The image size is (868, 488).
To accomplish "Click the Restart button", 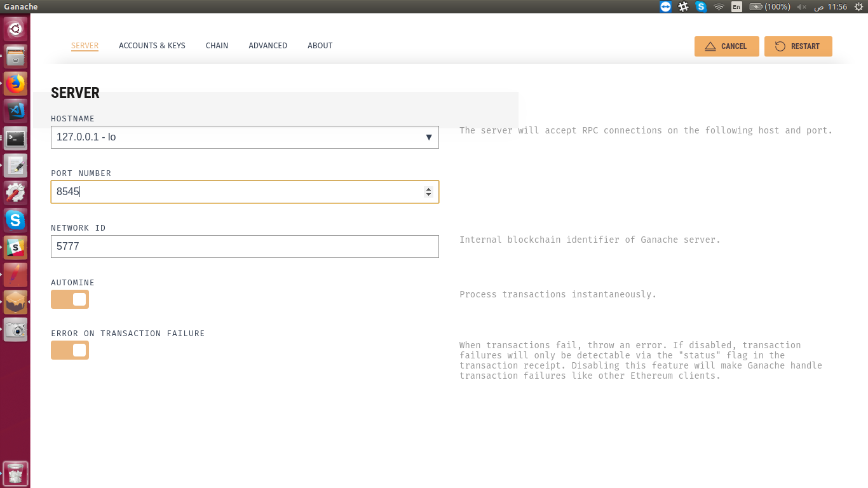I will [798, 46].
